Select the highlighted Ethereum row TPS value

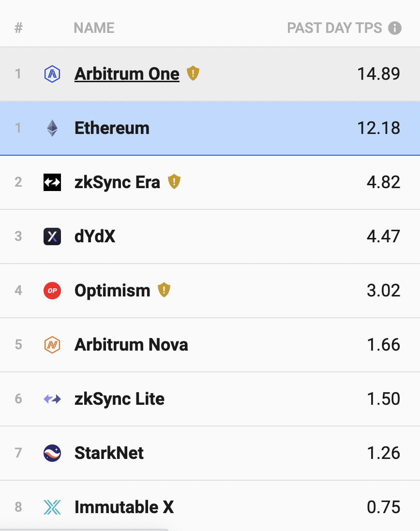378,128
